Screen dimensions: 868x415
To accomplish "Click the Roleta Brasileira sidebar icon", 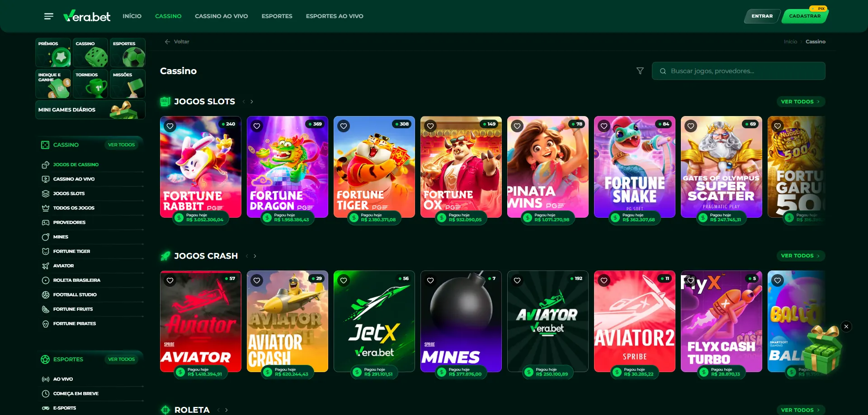I will point(45,280).
